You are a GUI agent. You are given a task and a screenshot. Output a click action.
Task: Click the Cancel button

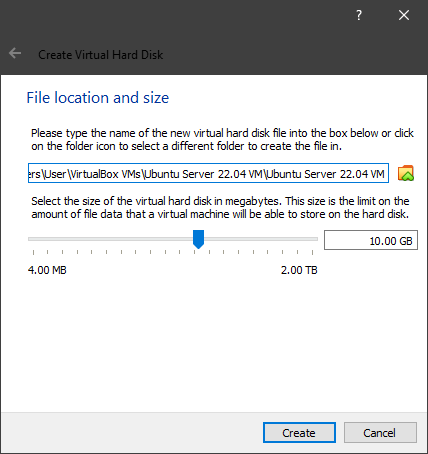(380, 433)
